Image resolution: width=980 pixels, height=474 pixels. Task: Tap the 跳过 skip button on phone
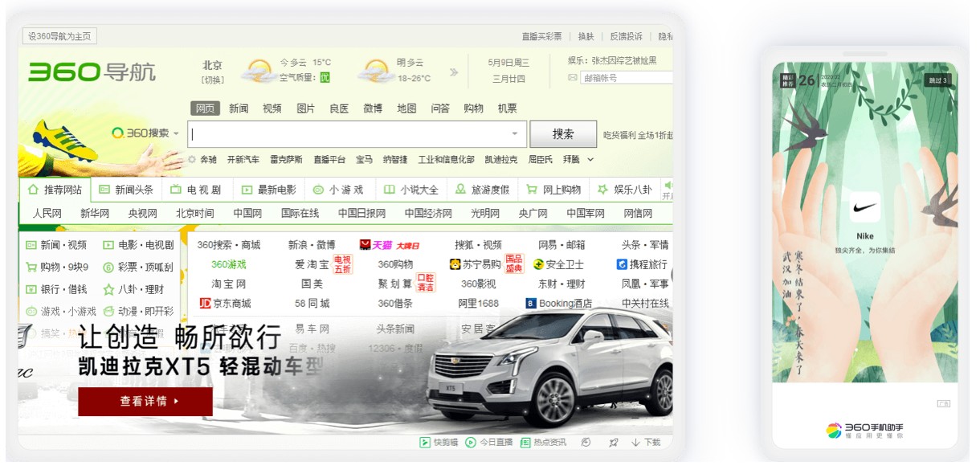(937, 80)
